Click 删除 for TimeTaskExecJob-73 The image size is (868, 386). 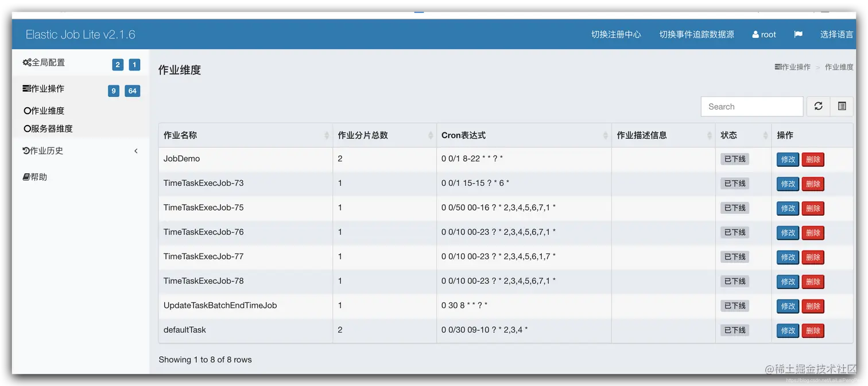coord(813,184)
